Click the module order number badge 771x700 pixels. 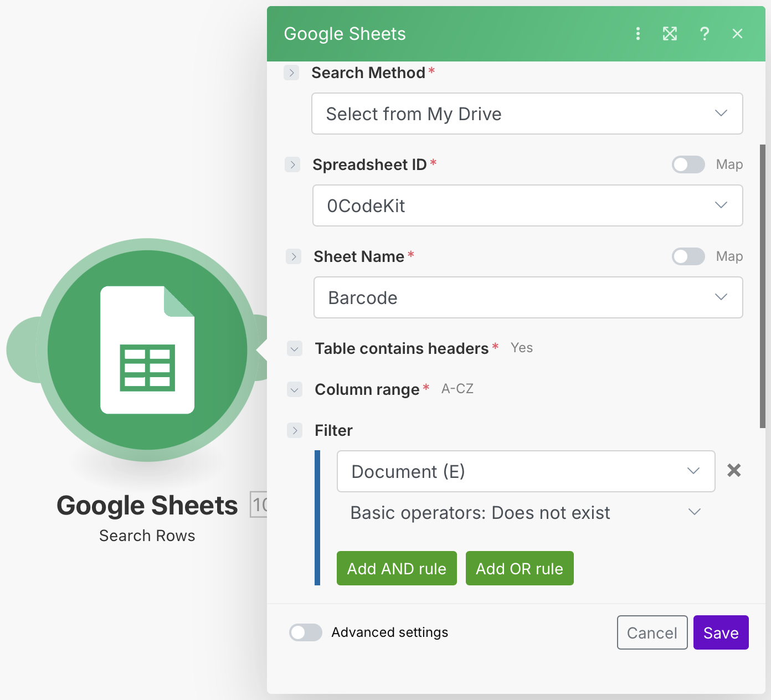point(259,505)
